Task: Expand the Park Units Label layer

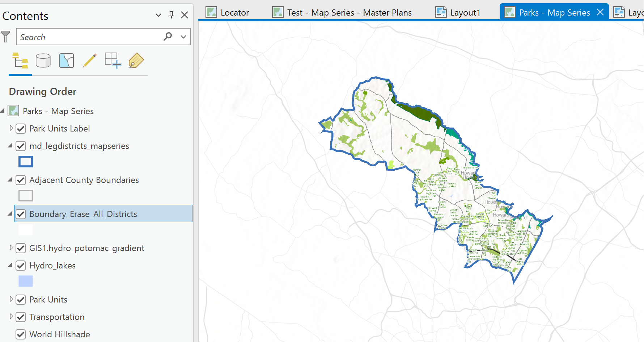Action: (x=10, y=129)
